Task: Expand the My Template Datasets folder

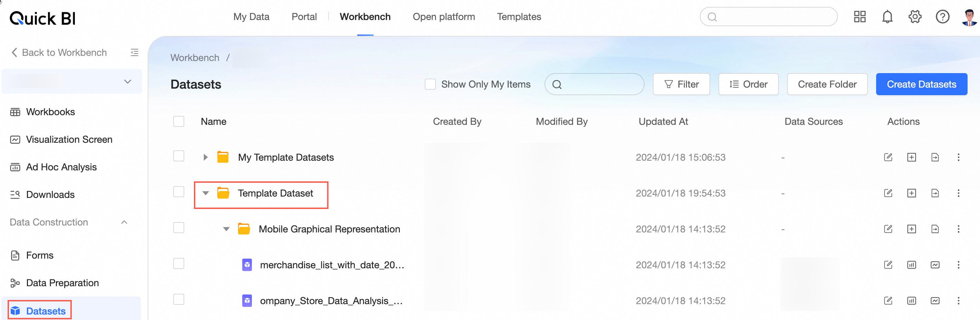Action: (x=205, y=157)
